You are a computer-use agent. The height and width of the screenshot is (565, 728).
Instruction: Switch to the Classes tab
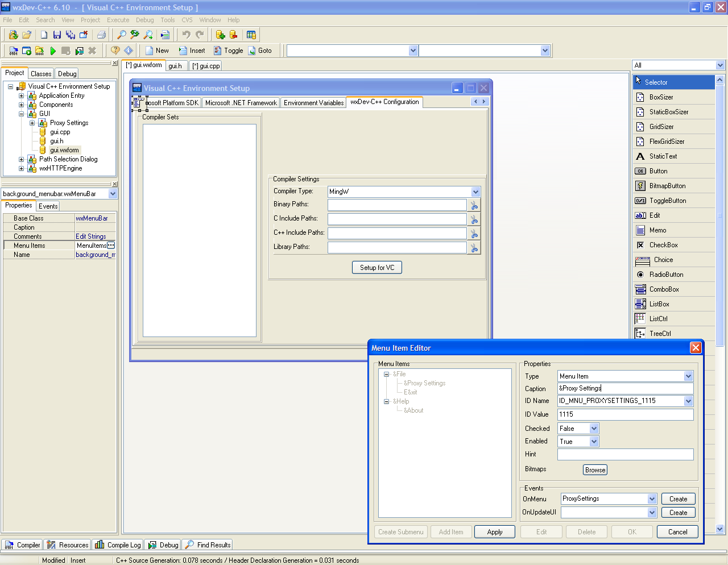41,73
